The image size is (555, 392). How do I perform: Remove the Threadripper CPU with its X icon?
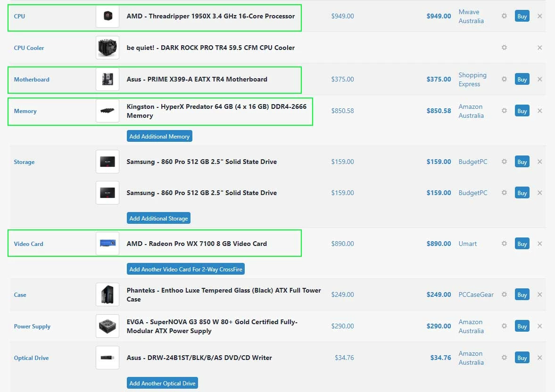[x=539, y=16]
